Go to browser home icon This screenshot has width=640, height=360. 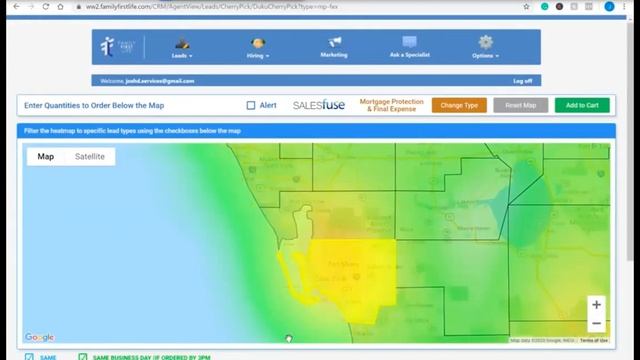60,7
